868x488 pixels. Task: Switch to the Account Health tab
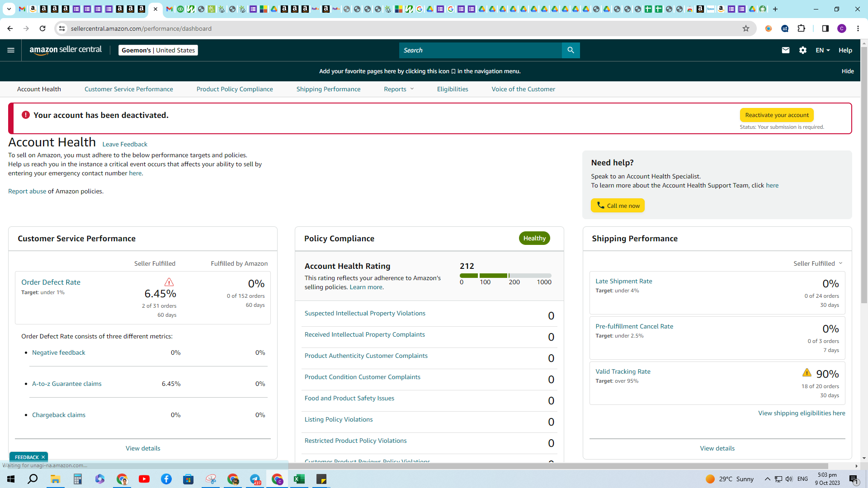[39, 89]
